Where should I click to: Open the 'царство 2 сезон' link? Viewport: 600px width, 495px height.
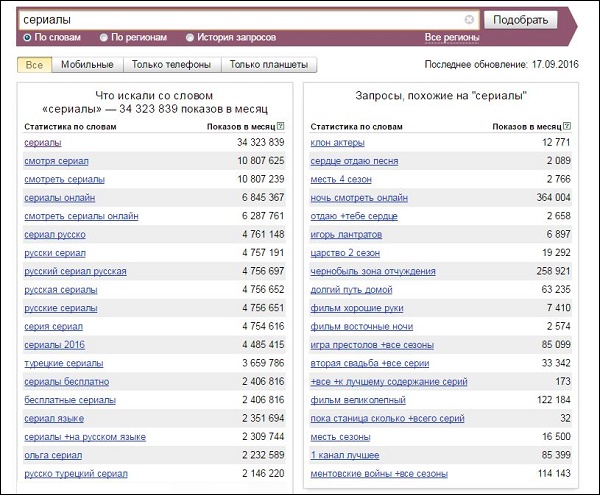click(345, 253)
